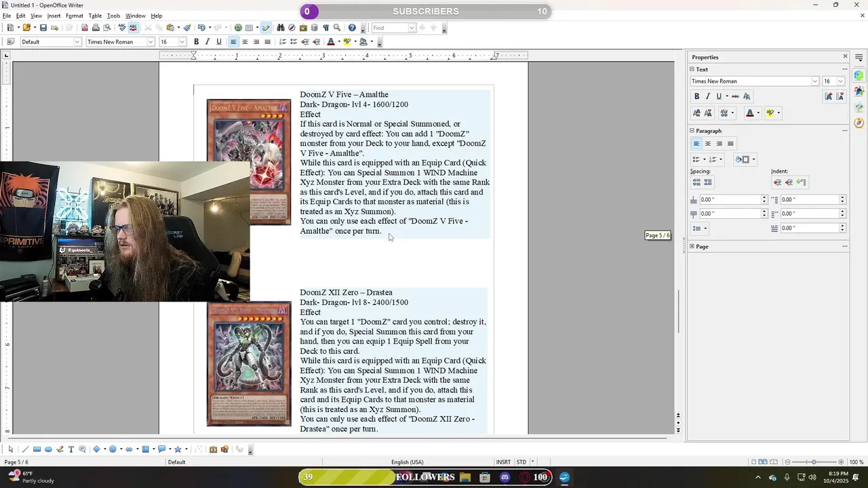Toggle Underline in the formatting toolbar

coord(218,42)
